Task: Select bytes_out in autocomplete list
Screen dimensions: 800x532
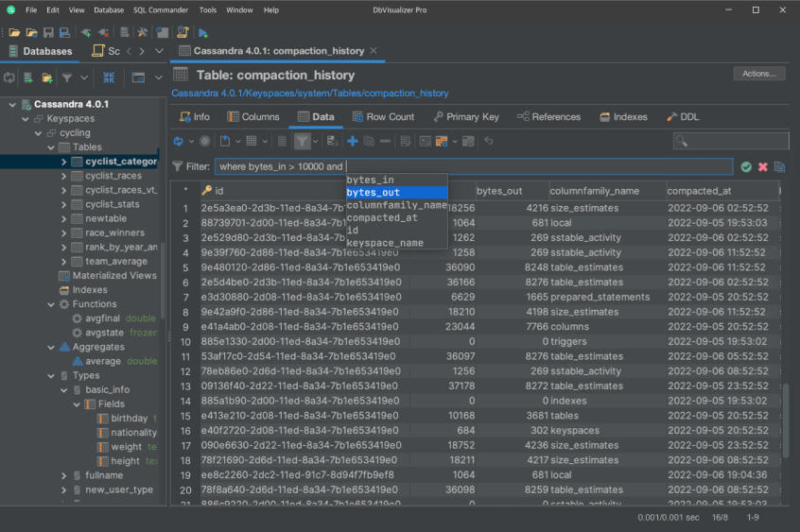Action: coord(397,193)
